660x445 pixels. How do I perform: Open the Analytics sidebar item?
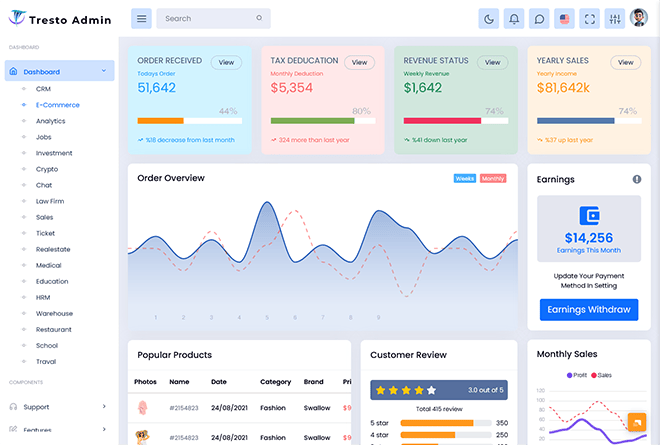[x=50, y=121]
